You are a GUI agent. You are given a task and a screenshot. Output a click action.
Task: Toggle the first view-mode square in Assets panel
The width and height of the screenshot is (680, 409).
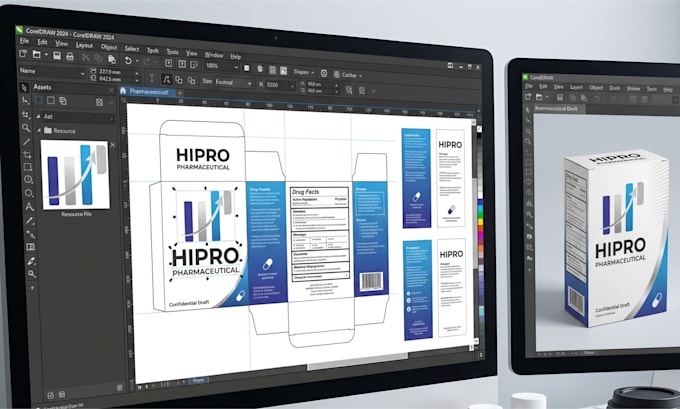pos(39,100)
